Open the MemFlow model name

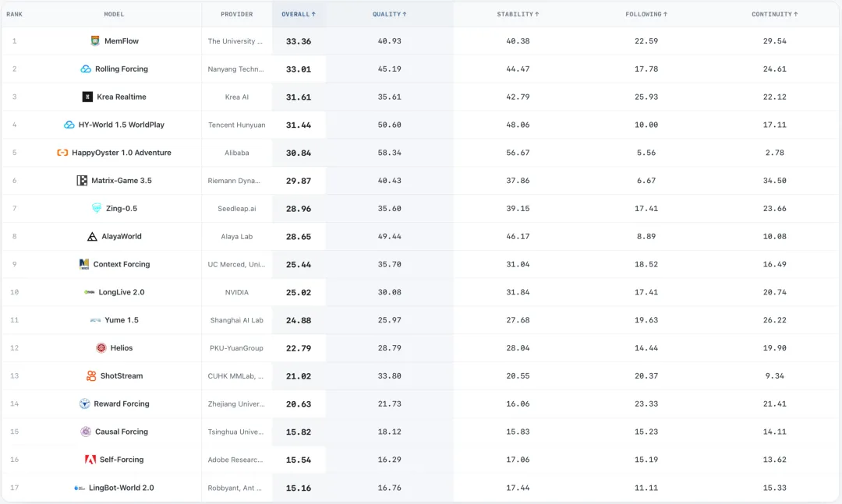tap(122, 41)
